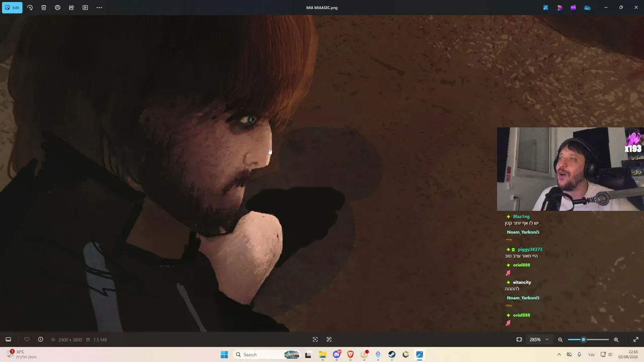This screenshot has height=362, width=644.
Task: Share the photo via the share icon
Action: coord(71,8)
